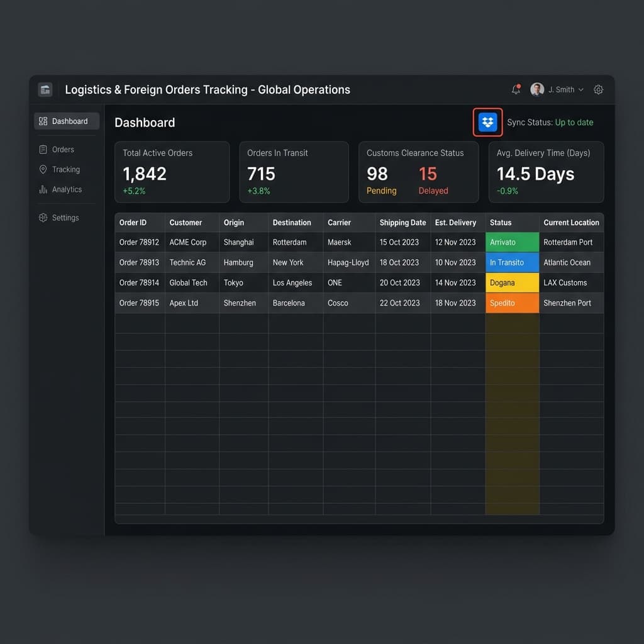Click the Orders list icon in the sidebar

point(43,150)
